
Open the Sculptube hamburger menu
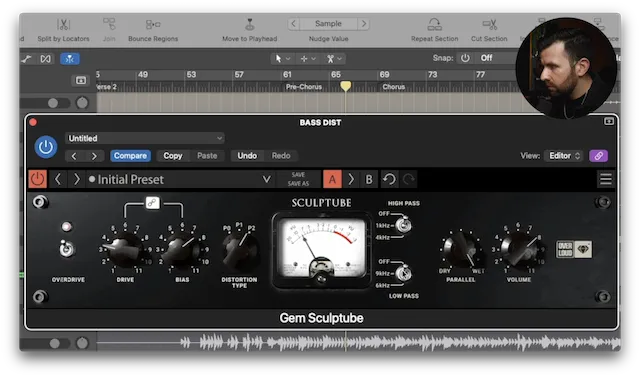pyautogui.click(x=606, y=179)
